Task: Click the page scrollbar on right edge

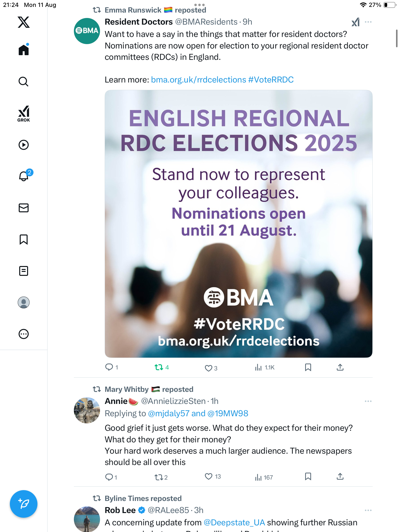Action: pyautogui.click(x=397, y=38)
